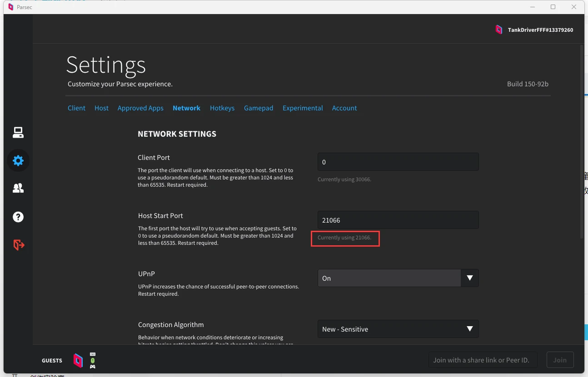Click the Client Port input field
This screenshot has height=377, width=588.
pyautogui.click(x=398, y=162)
